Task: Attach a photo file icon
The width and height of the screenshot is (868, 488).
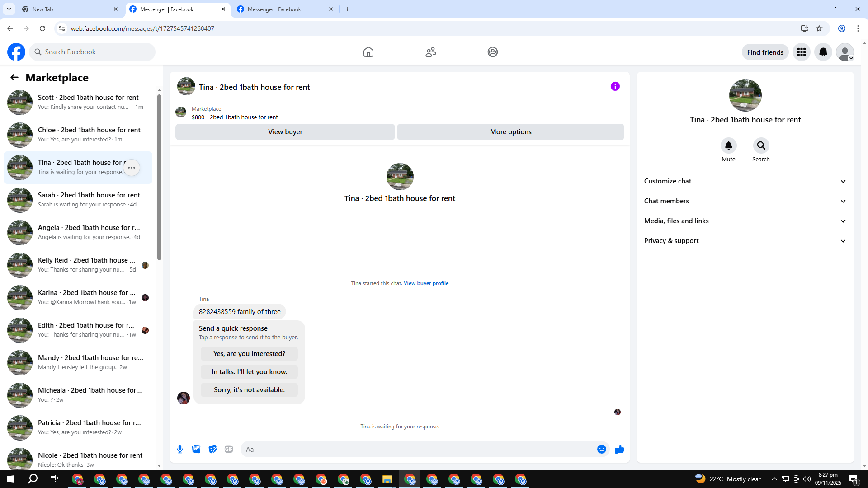Action: coord(196,449)
